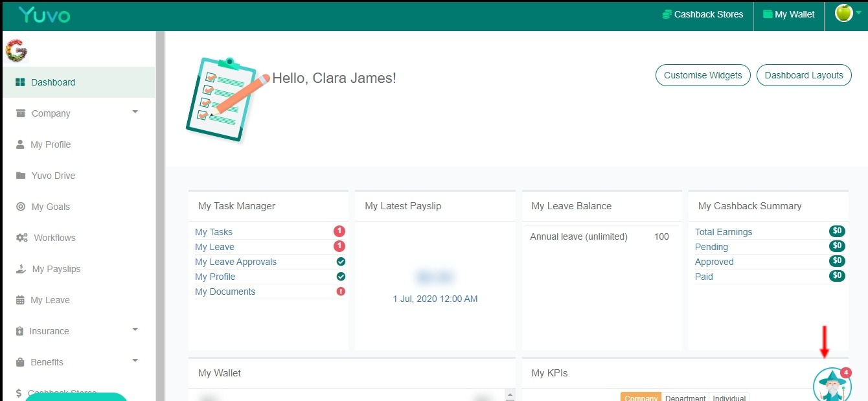The height and width of the screenshot is (401, 868).
Task: Click the payslip date 1 Jul, 2020
Action: pos(435,299)
